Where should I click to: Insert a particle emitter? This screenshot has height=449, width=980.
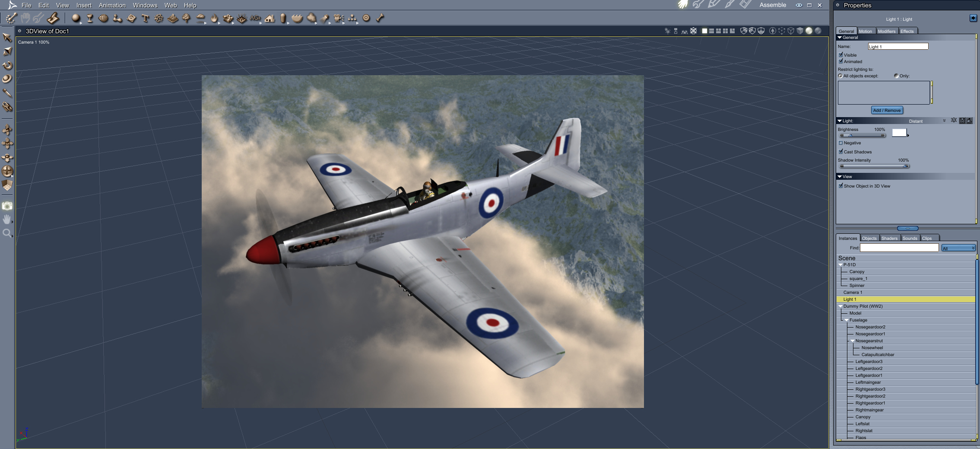pos(159,18)
